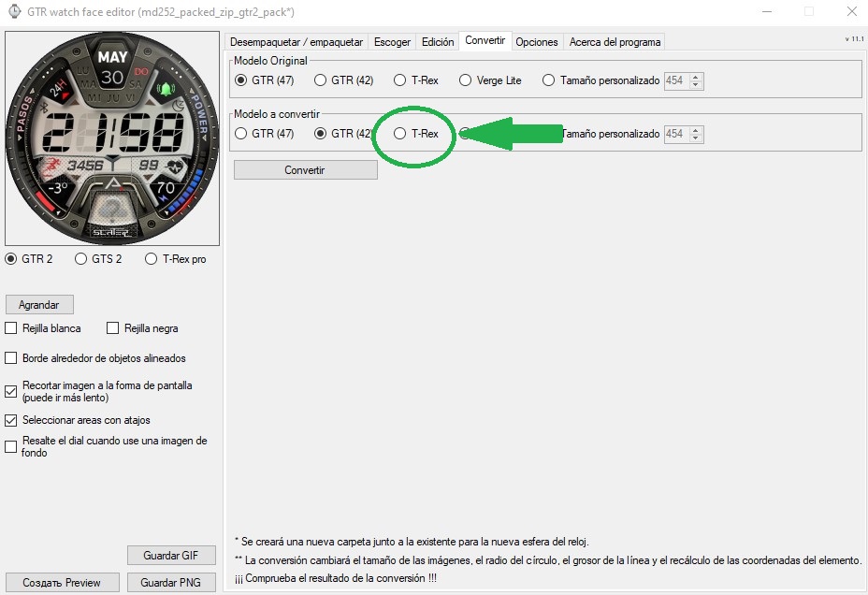Switch to the Opciones tab
The height and width of the screenshot is (595, 868).
(537, 42)
